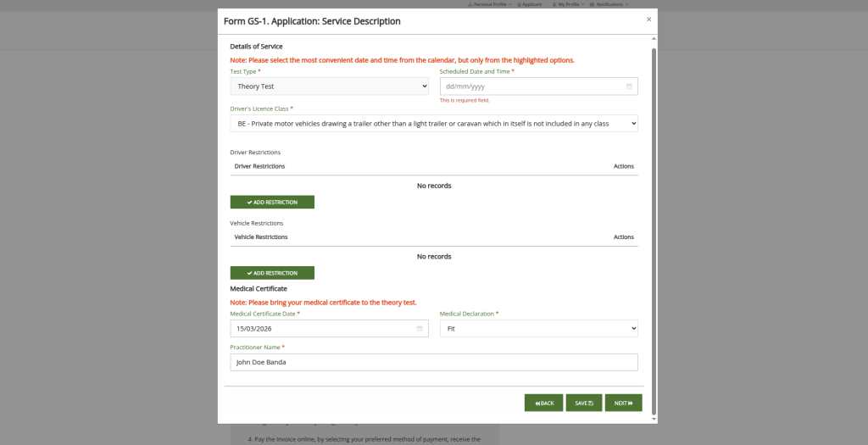Viewport: 868px width, 445px height.
Task: Open the Notifications menu
Action: point(609,4)
